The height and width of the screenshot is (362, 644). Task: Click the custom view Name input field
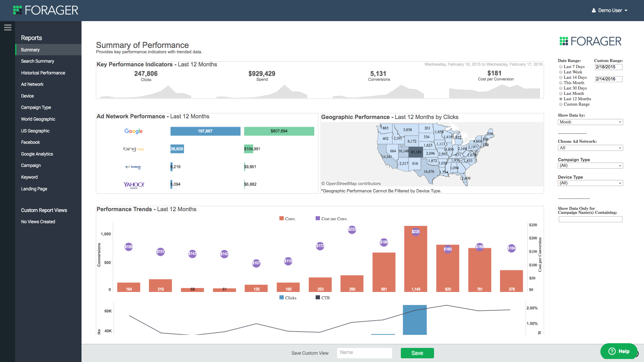pyautogui.click(x=364, y=353)
